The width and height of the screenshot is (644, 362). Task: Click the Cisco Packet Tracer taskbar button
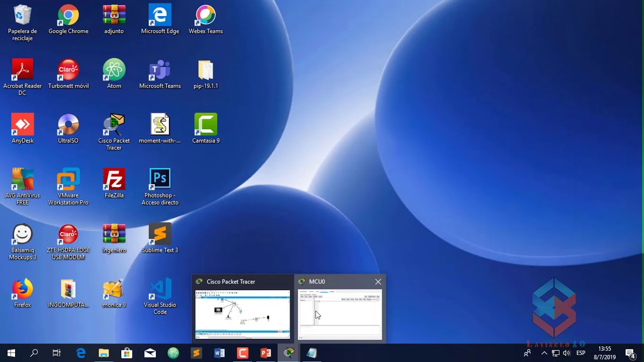click(x=289, y=353)
